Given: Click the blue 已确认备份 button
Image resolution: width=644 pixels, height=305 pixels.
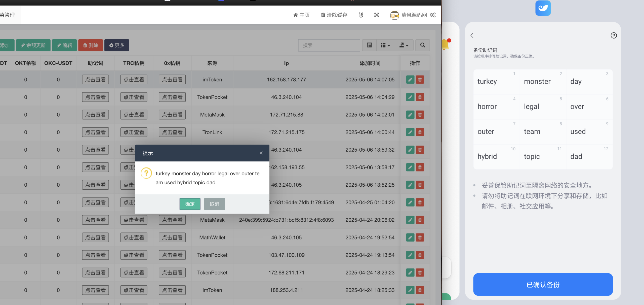Looking at the screenshot, I should [543, 284].
